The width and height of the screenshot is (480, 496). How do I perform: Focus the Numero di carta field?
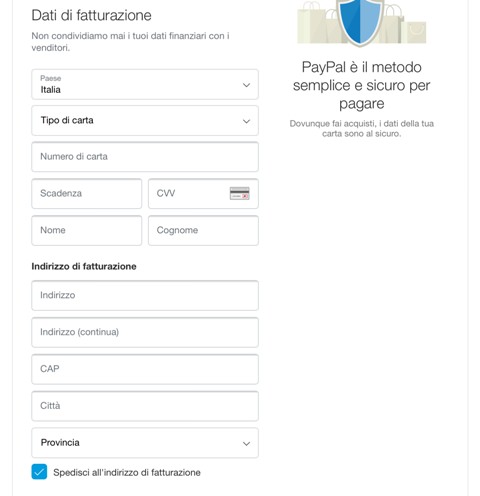(145, 157)
